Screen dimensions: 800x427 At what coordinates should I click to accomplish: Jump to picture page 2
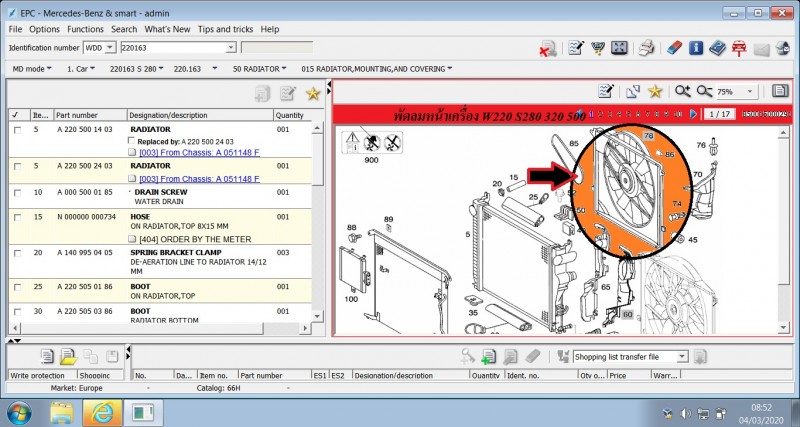point(602,114)
